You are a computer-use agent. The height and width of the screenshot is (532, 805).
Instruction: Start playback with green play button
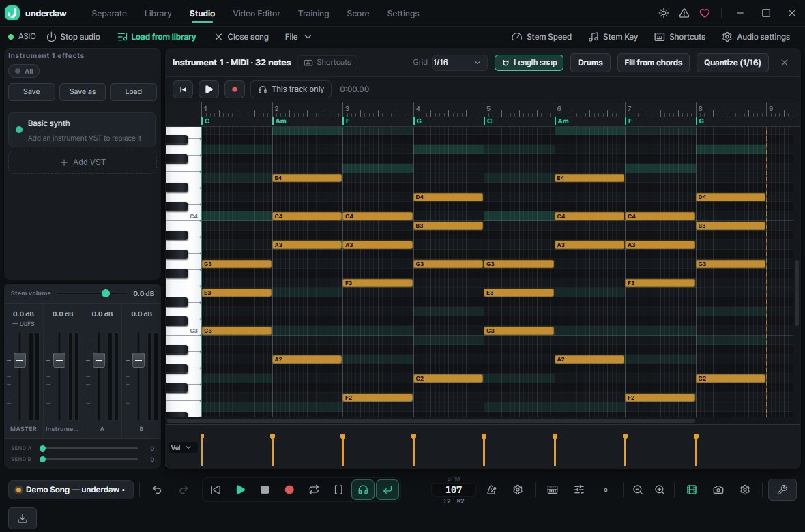(x=240, y=490)
